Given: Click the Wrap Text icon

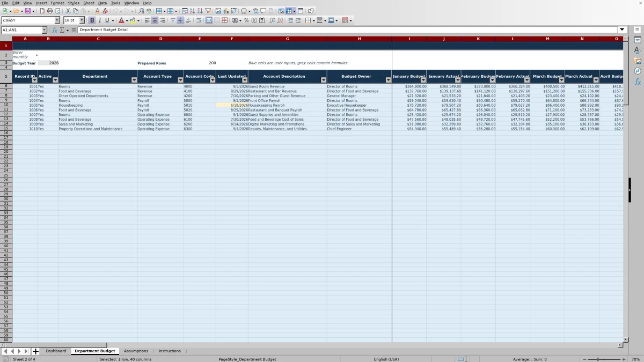Looking at the screenshot, I should pos(199,20).
